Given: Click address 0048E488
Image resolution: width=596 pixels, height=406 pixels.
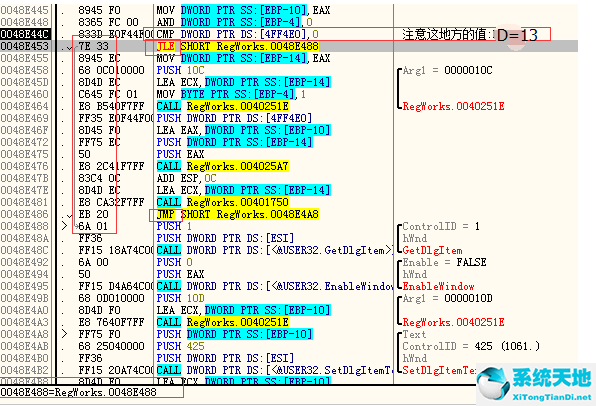Looking at the screenshot, I should pos(25,226).
